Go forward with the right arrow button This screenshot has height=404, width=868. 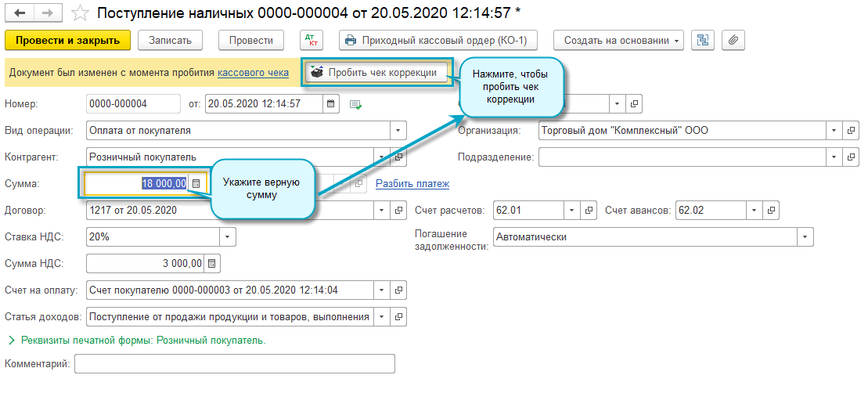click(x=49, y=13)
